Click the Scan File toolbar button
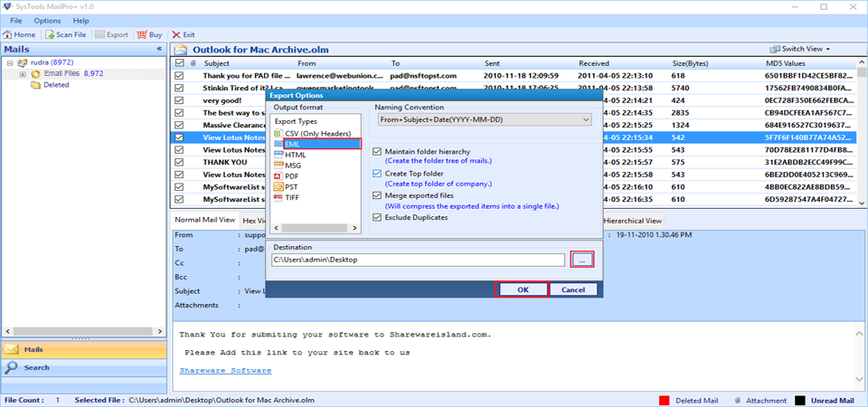868x407 pixels. click(x=66, y=34)
